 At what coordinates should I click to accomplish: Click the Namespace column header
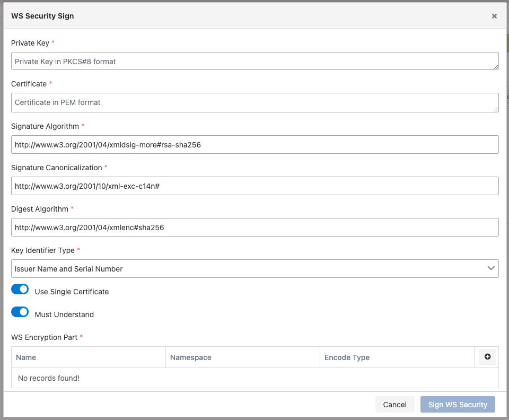point(191,357)
